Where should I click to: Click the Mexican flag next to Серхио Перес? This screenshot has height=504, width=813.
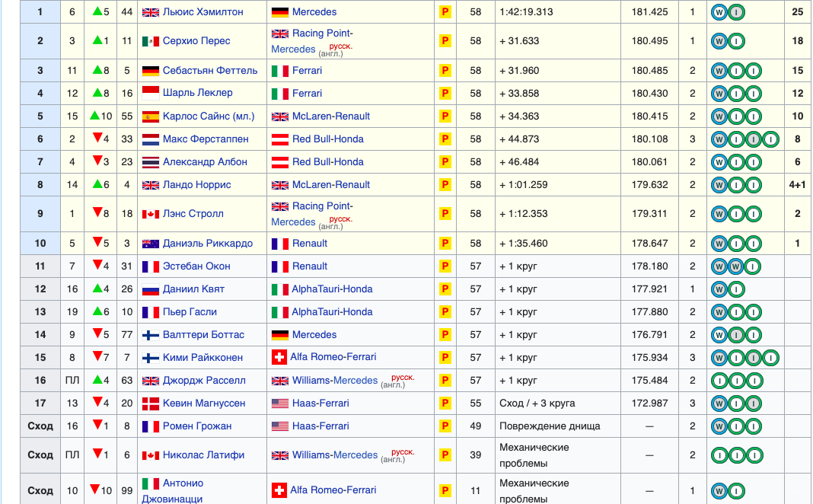tap(151, 41)
